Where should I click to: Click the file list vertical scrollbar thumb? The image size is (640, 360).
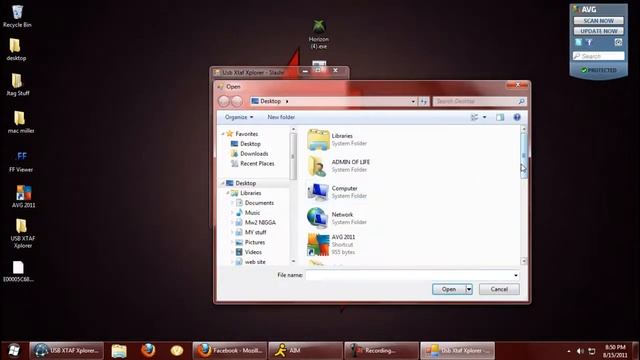(524, 155)
